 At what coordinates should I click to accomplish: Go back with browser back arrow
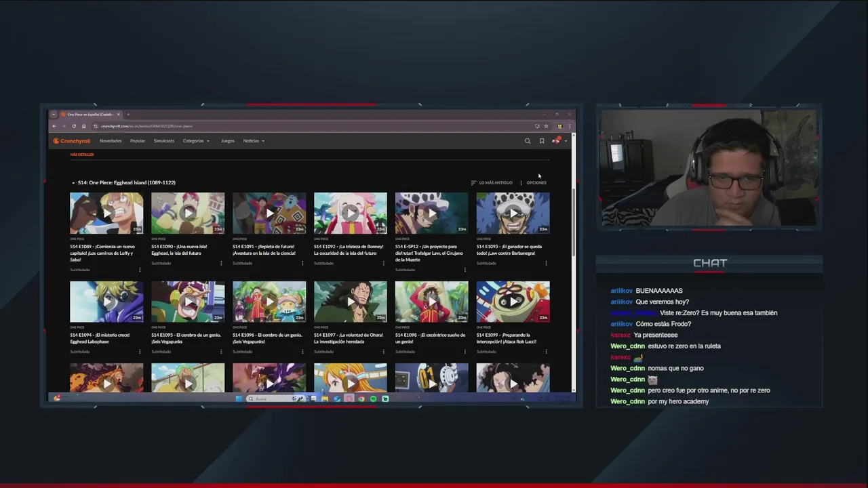point(54,126)
